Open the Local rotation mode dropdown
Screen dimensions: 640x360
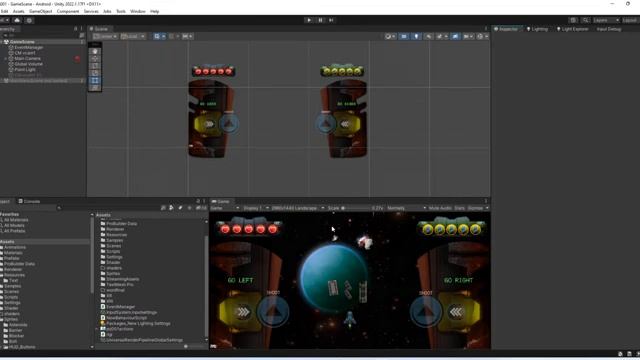[x=133, y=36]
